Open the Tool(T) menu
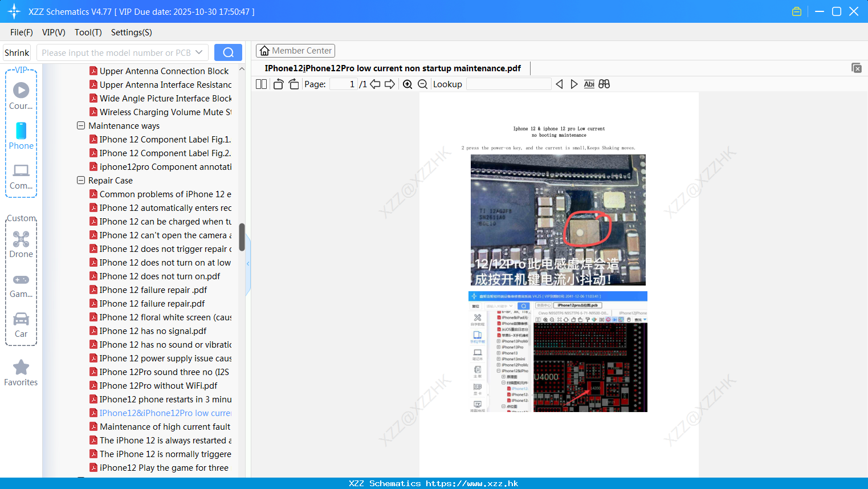This screenshot has height=489, width=868. point(88,32)
